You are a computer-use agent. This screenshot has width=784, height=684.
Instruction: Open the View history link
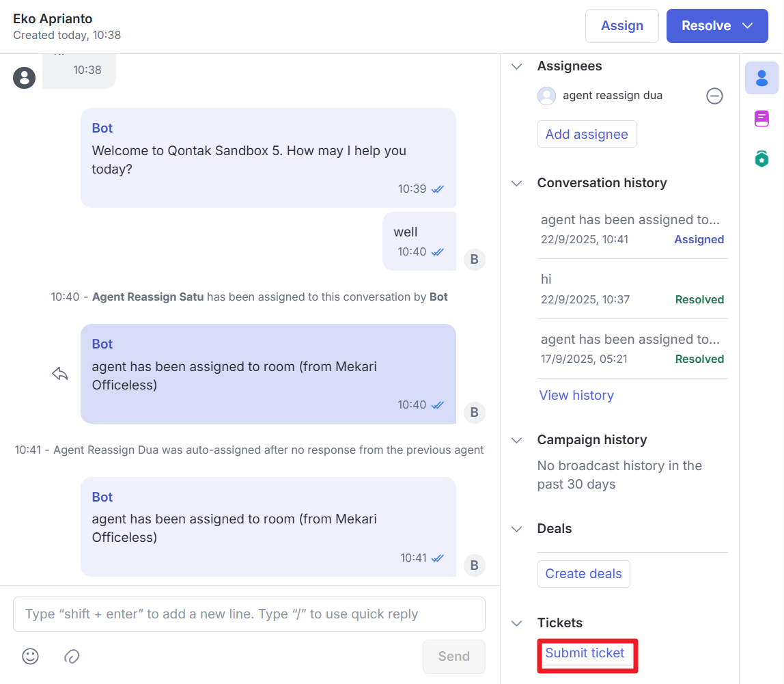click(576, 395)
